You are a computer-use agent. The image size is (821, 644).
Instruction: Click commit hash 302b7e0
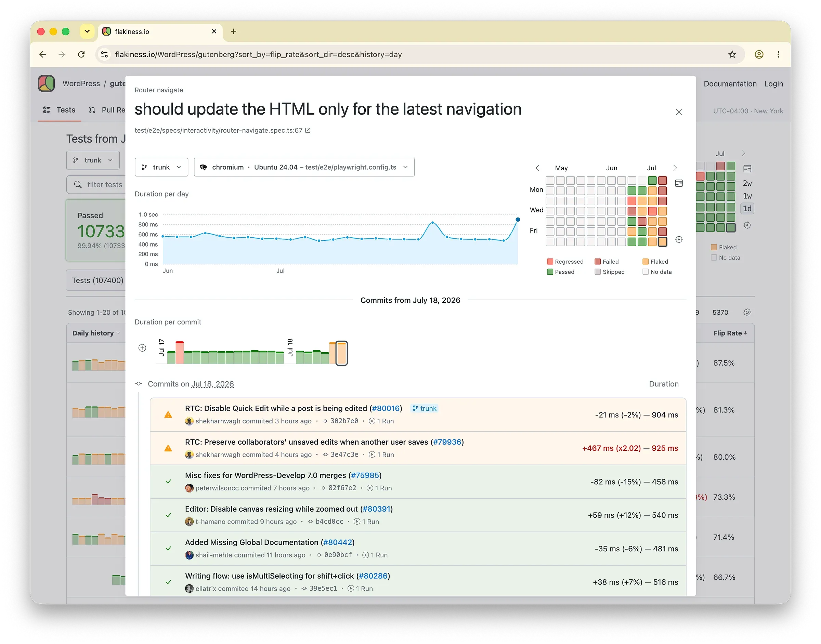pyautogui.click(x=344, y=421)
